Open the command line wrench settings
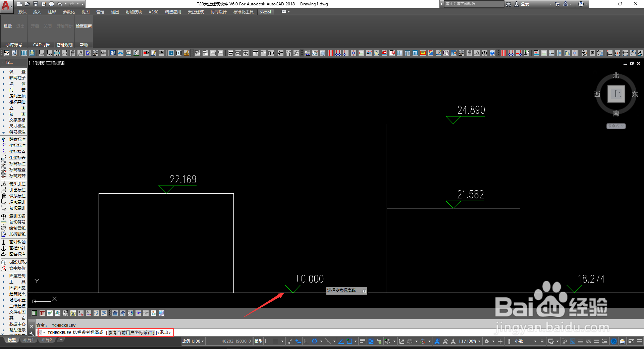 point(32,333)
